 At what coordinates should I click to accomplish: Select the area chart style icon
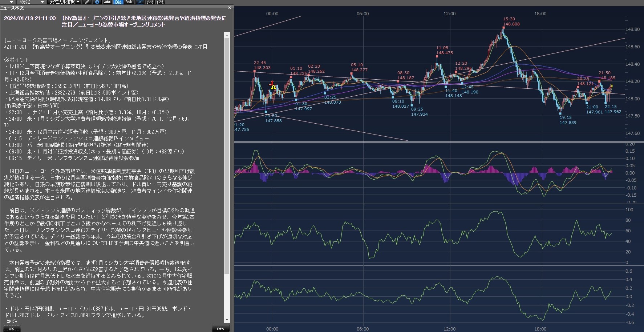pos(107,2)
